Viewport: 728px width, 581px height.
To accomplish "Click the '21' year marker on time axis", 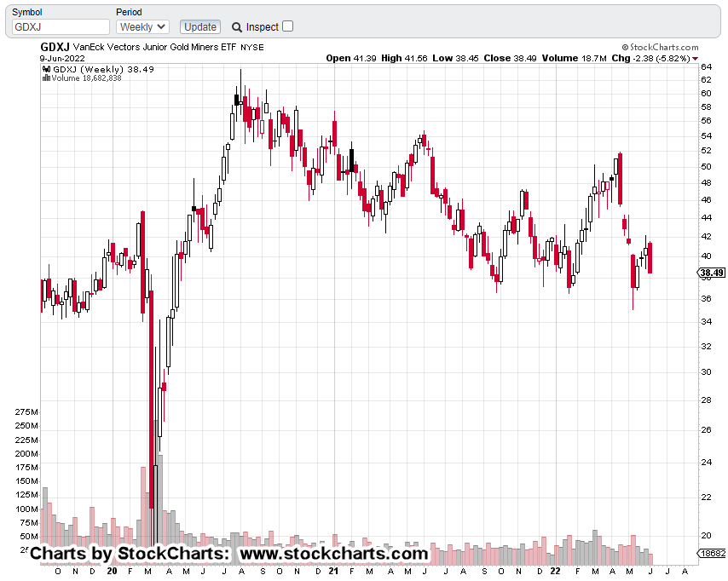I will (x=333, y=572).
